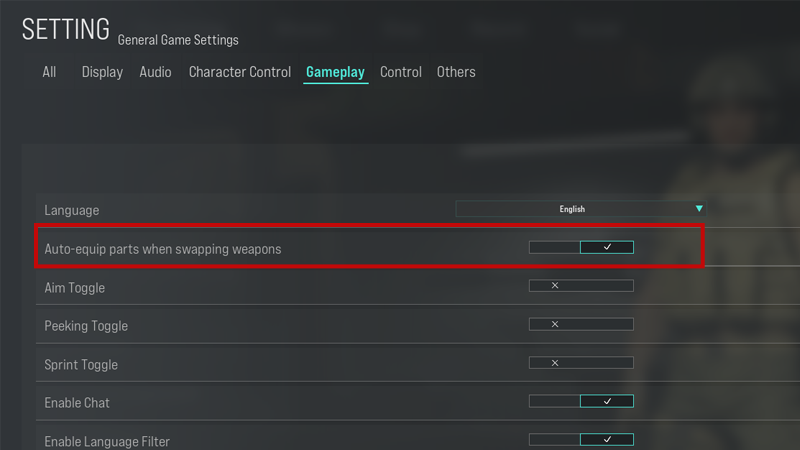This screenshot has height=450, width=800.
Task: Click the checkmark icon on Enable Chat
Action: [607, 402]
